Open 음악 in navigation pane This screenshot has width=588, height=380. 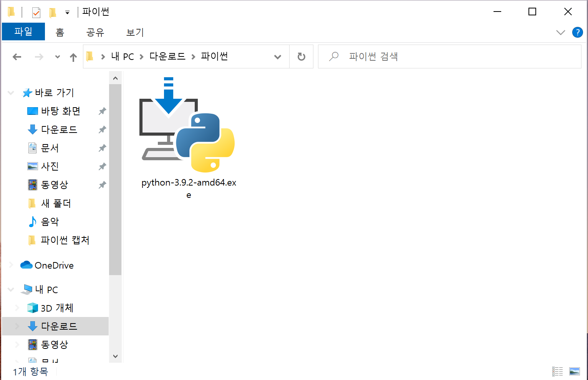tap(50, 222)
